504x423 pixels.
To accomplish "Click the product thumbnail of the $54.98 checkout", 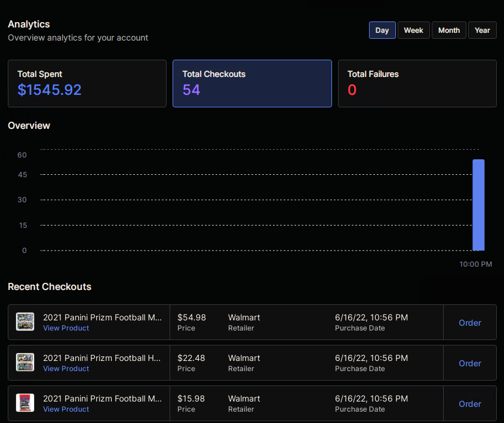I will (x=25, y=322).
